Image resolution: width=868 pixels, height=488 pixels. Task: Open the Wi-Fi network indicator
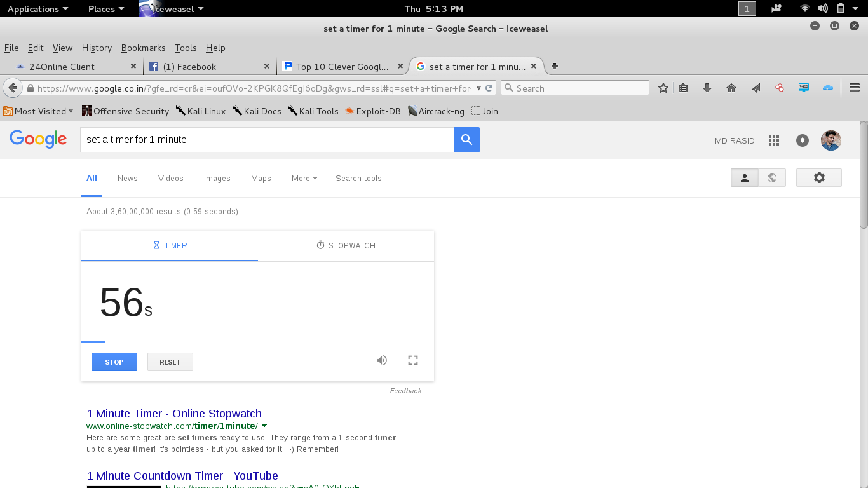805,9
